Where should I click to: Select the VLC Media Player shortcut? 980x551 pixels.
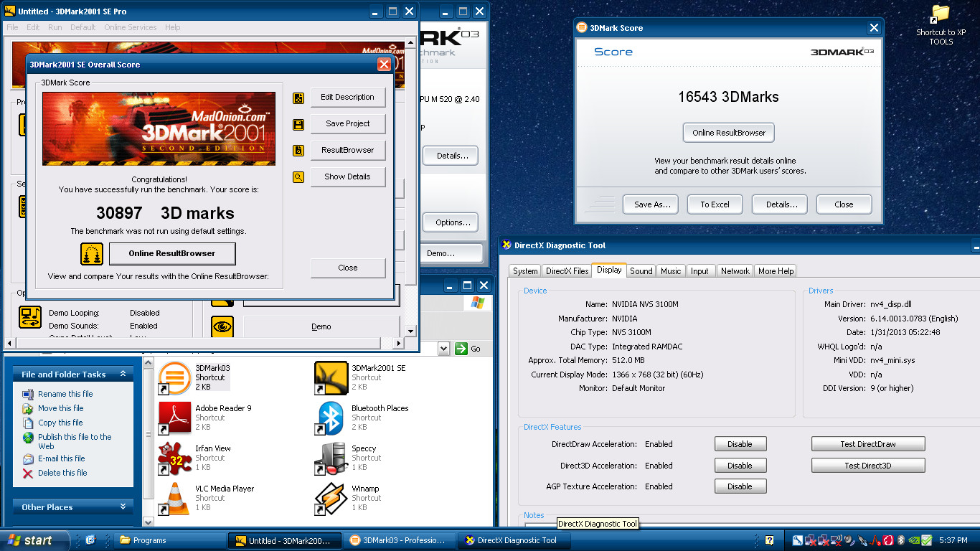pos(174,498)
